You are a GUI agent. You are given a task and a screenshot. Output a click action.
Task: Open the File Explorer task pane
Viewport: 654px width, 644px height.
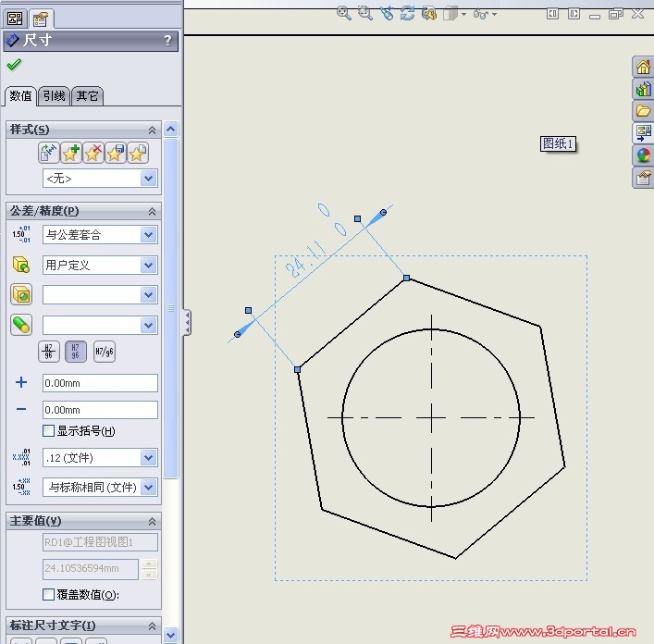[643, 111]
